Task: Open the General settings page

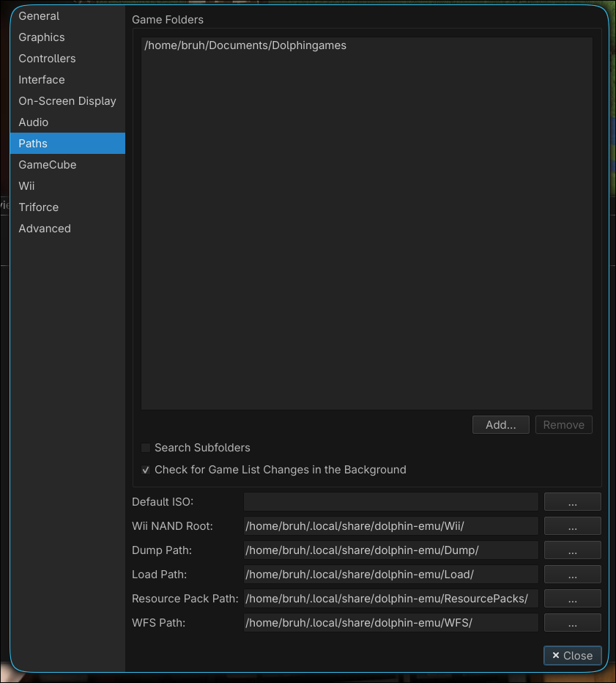Action: click(x=67, y=16)
